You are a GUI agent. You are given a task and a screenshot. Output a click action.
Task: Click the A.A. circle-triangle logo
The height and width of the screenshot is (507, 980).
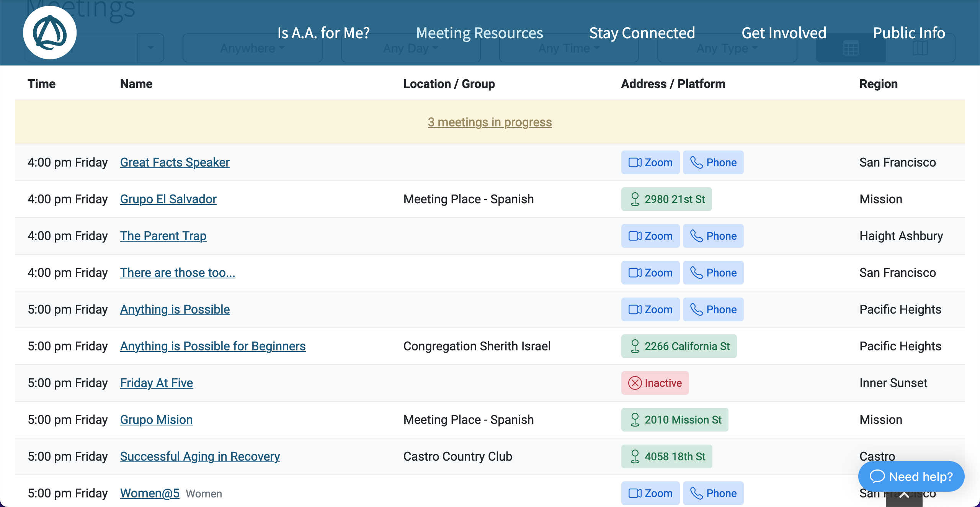(50, 32)
